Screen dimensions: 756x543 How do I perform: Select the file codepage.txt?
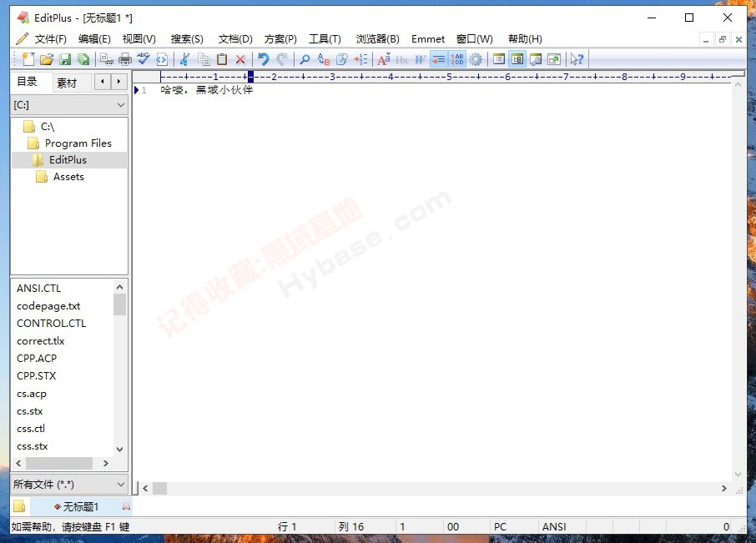point(48,306)
